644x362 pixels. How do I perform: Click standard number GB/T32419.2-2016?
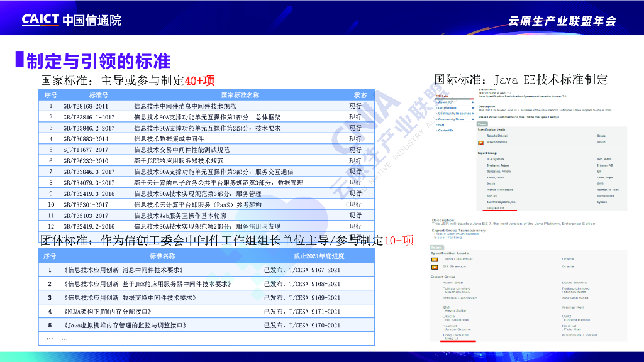click(89, 226)
